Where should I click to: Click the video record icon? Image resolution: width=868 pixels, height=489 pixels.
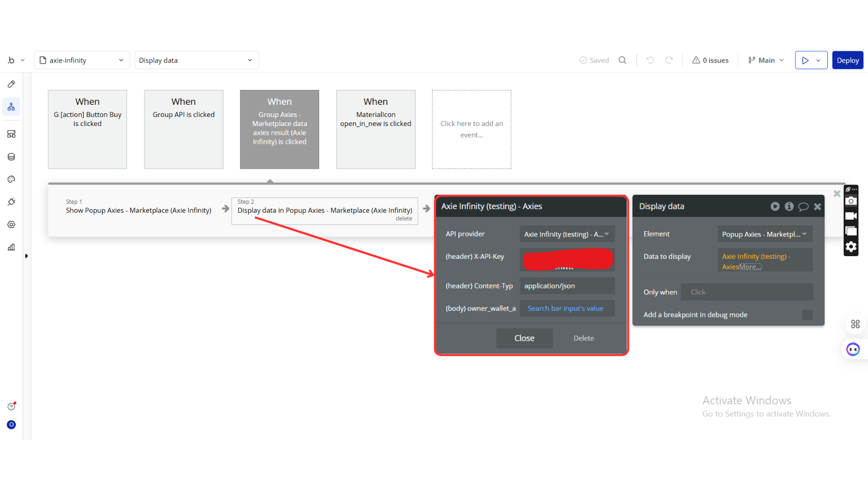click(x=851, y=216)
